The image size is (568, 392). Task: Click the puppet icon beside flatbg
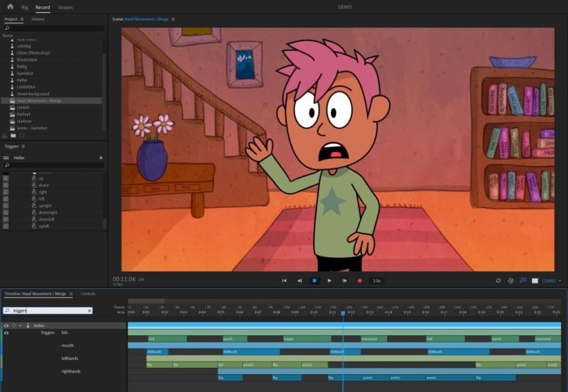[x=12, y=67]
